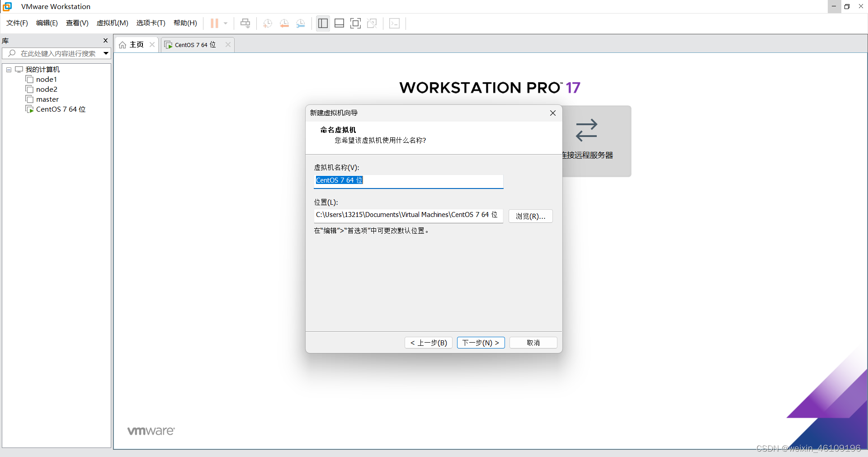This screenshot has height=457, width=868.
Task: Collapse the 我的计算机 tree node
Action: pyautogui.click(x=9, y=70)
